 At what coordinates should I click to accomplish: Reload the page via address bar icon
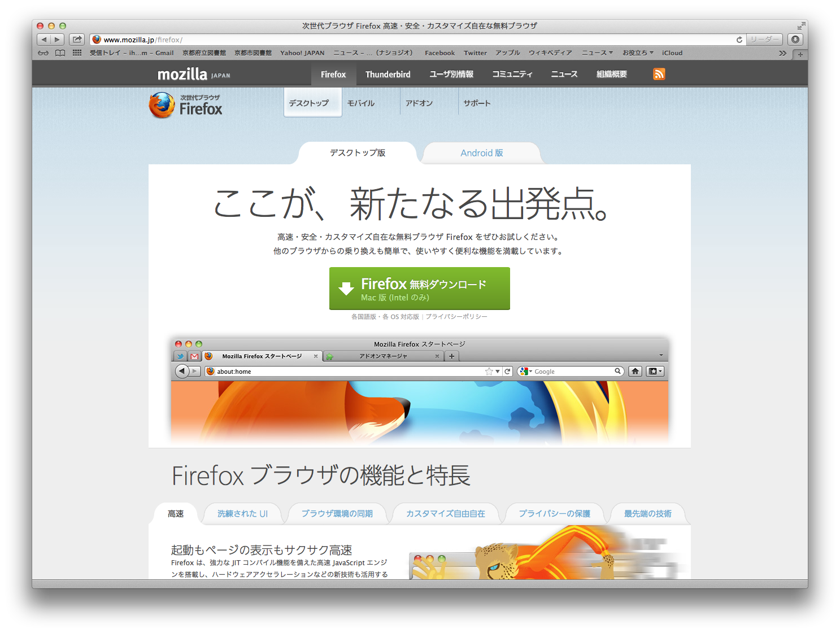click(739, 40)
